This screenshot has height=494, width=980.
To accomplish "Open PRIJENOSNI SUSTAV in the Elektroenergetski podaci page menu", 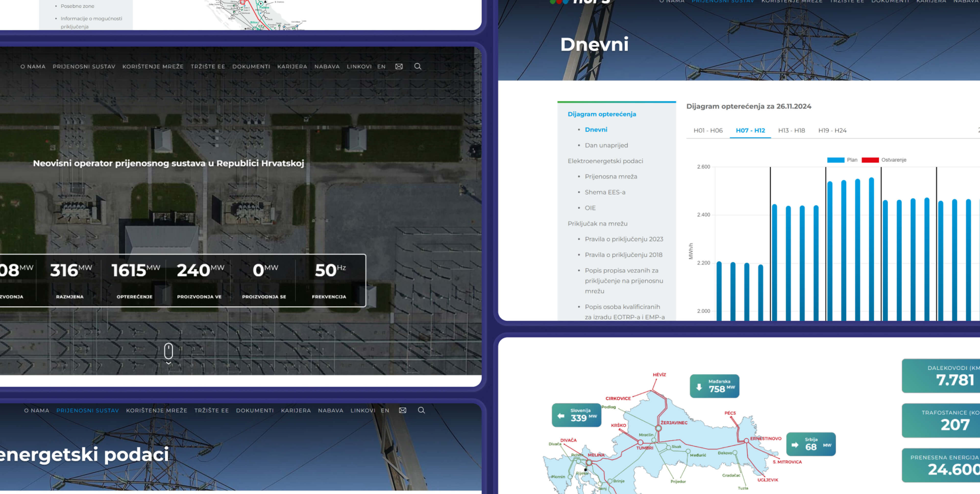I will 88,410.
